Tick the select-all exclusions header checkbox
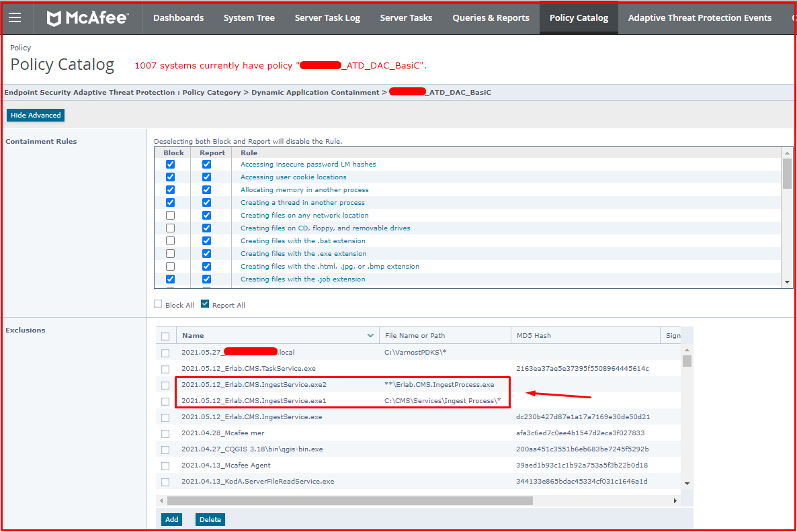Image resolution: width=797 pixels, height=532 pixels. tap(165, 336)
